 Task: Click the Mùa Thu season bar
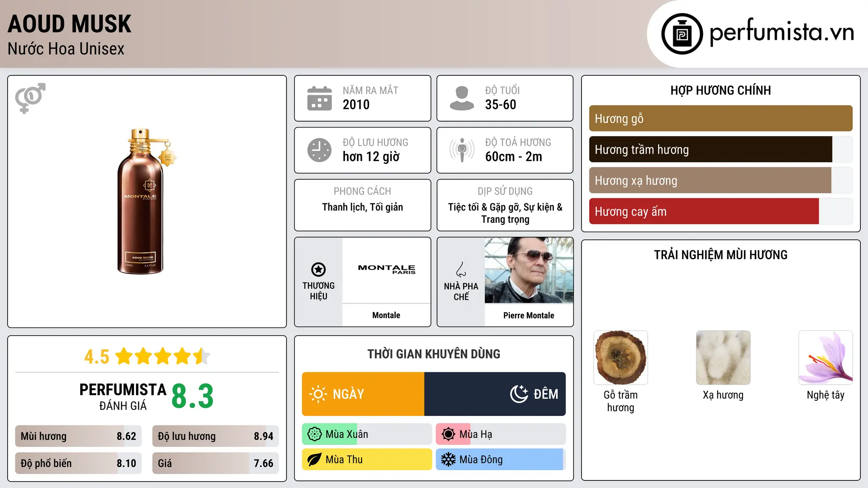click(x=367, y=460)
